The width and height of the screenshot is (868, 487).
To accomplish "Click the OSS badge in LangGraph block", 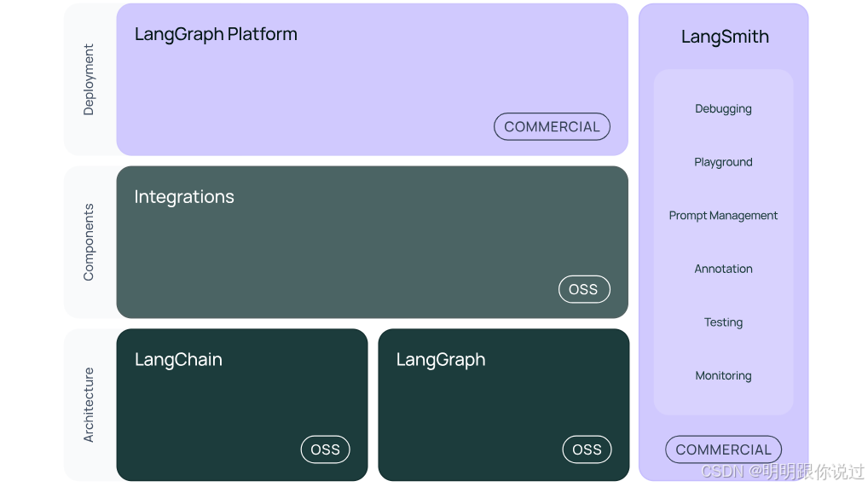I will pyautogui.click(x=587, y=449).
